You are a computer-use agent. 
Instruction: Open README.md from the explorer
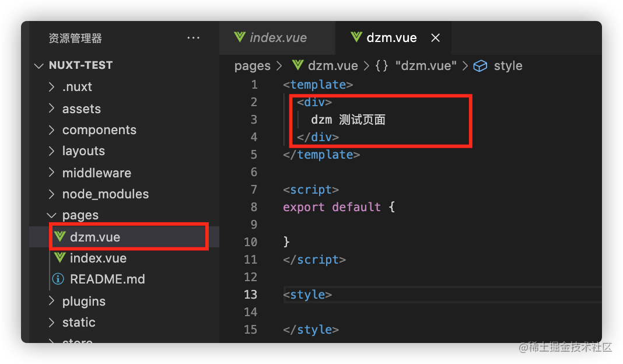coord(107,279)
